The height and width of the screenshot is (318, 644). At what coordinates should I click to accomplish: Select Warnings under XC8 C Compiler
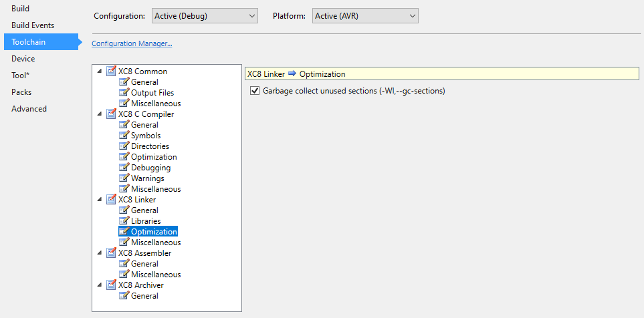coord(147,178)
